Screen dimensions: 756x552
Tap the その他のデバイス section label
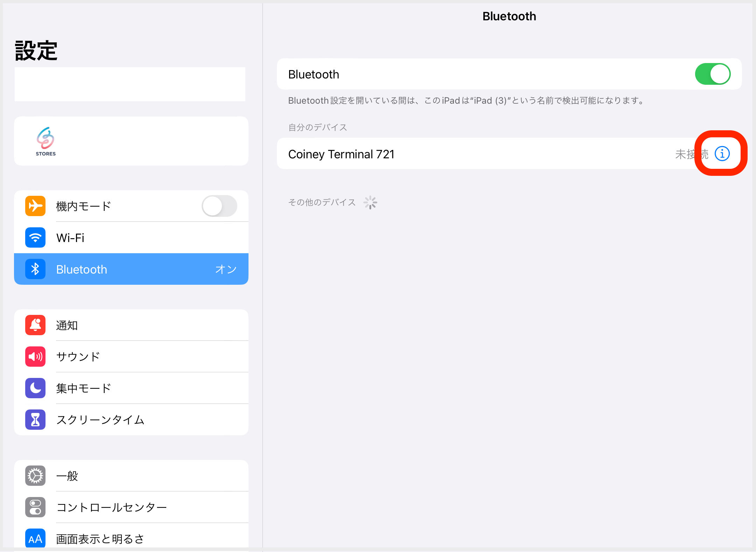click(x=322, y=202)
